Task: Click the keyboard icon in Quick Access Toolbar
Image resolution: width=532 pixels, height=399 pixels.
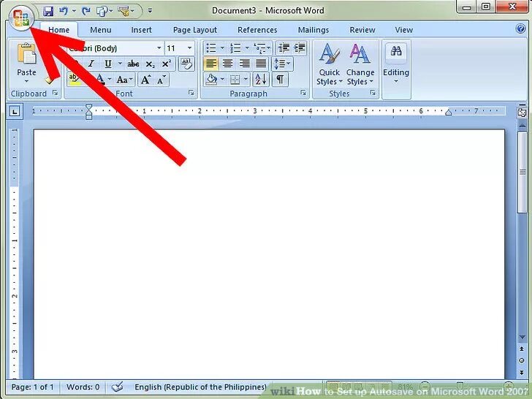Action: point(123,11)
